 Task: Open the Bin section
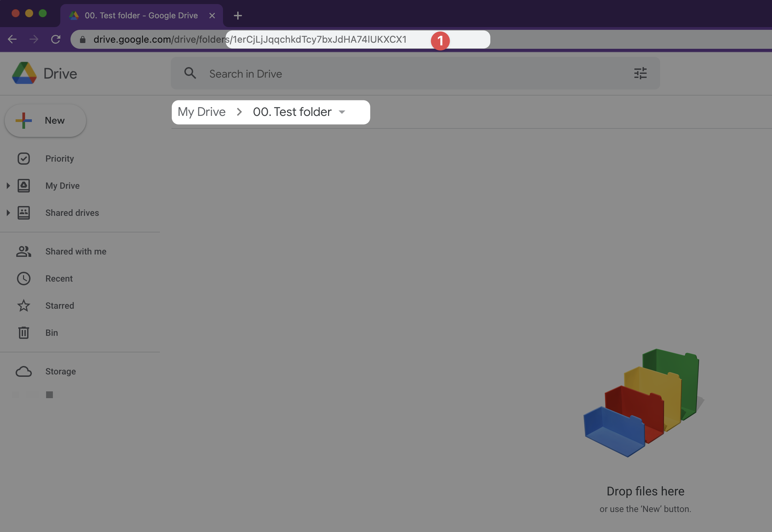52,332
